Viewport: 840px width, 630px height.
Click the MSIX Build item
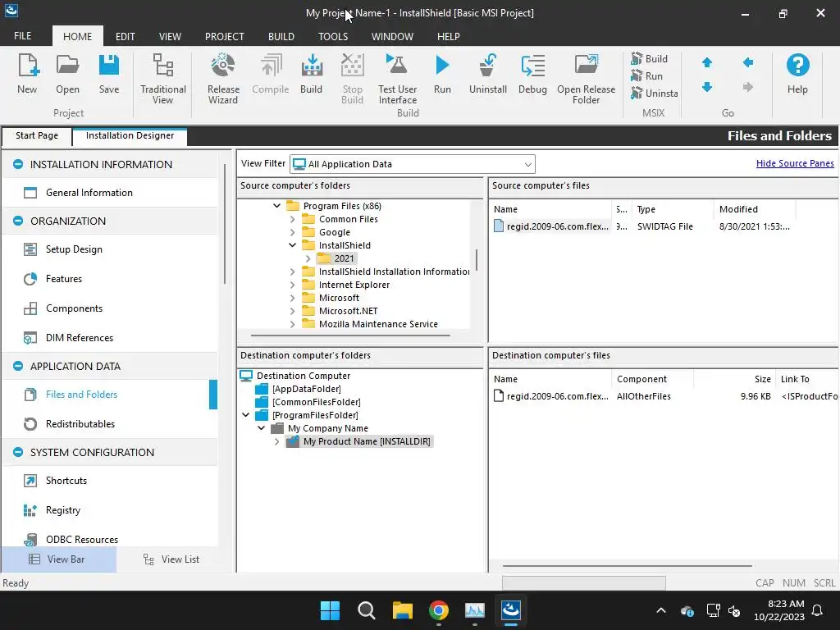click(649, 58)
